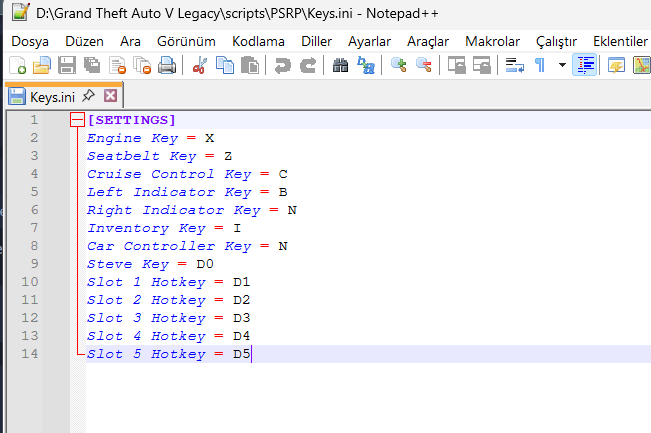Click line number 14 in margin
Image resolution: width=651 pixels, height=433 pixels.
[x=30, y=354]
